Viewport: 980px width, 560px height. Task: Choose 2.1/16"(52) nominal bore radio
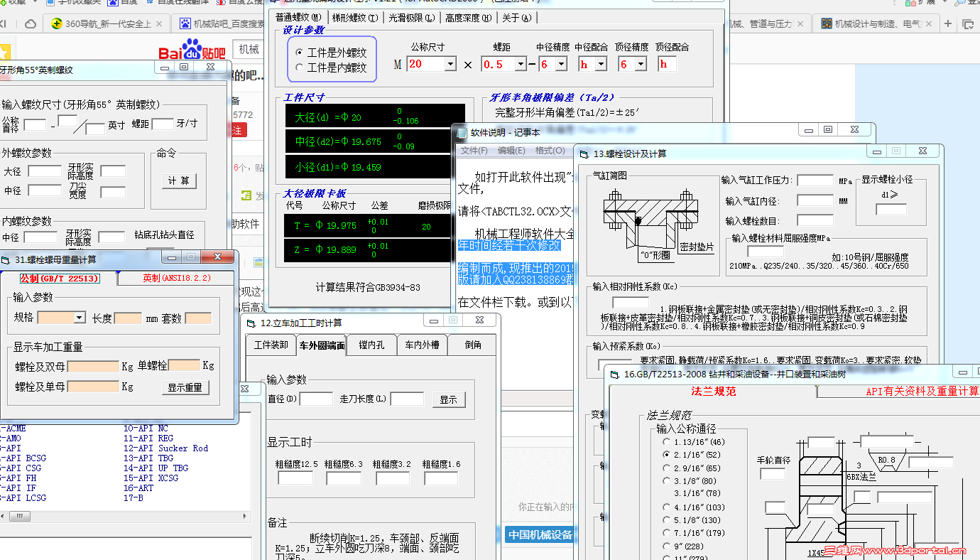click(666, 455)
